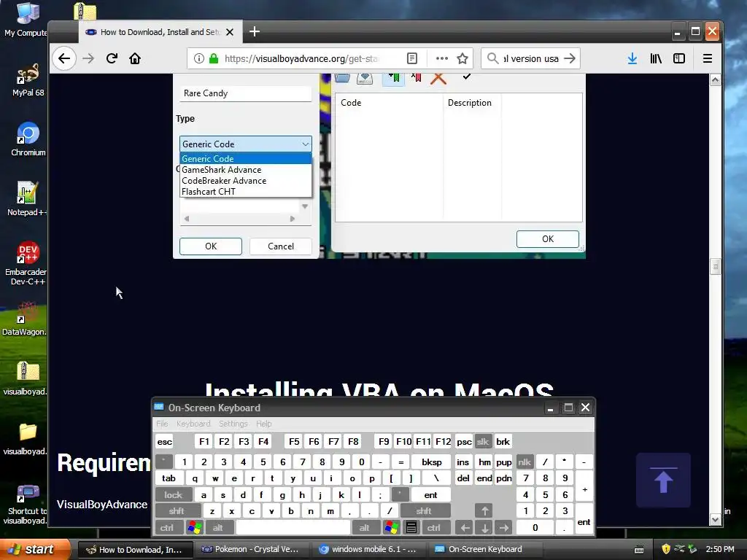Choose Generic Code in the dropdown list
The image size is (747, 560).
(x=246, y=158)
